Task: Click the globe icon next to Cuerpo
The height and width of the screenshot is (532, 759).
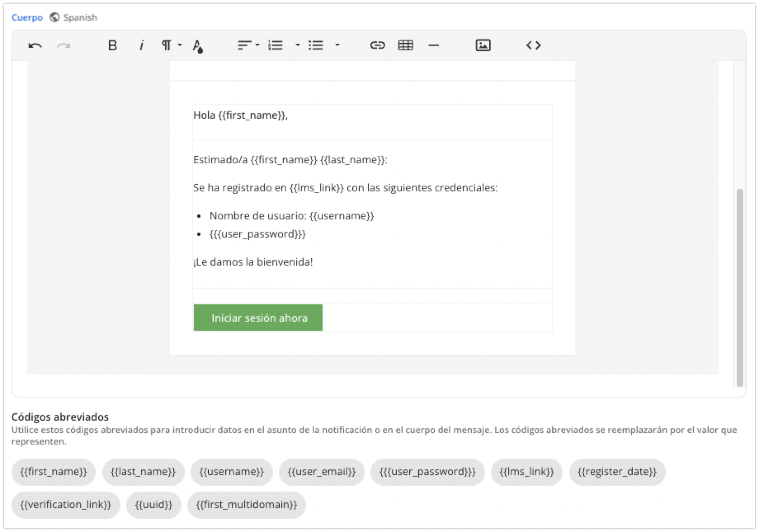Action: [54, 17]
